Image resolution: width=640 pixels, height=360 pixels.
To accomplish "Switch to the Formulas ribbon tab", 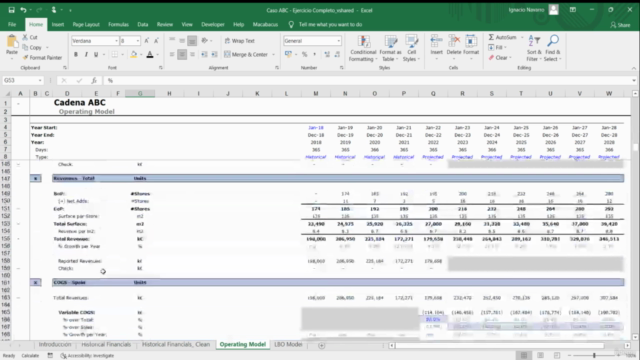I will point(118,24).
